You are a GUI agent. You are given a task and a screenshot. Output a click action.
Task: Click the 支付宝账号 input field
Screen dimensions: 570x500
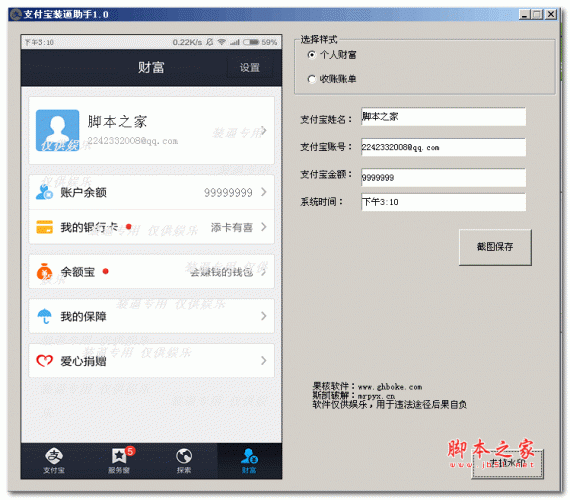(443, 147)
